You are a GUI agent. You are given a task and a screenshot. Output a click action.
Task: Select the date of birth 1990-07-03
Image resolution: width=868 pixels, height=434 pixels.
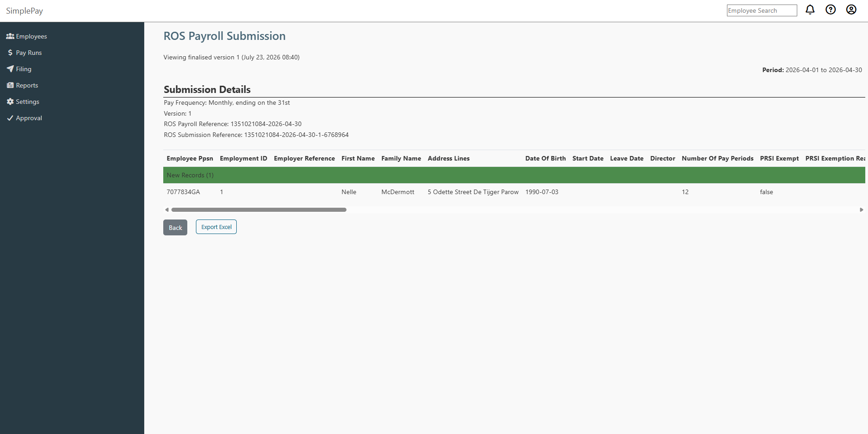(541, 192)
